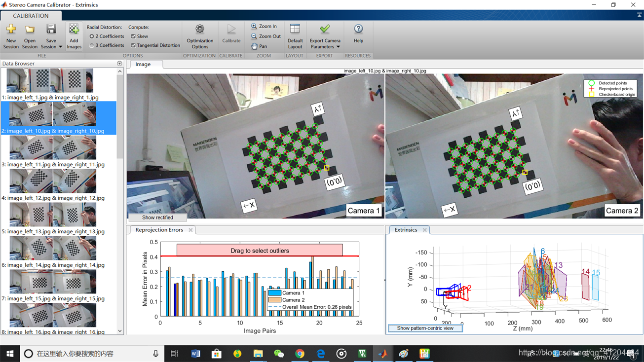The width and height of the screenshot is (644, 362).
Task: Select the Image tab
Action: [x=143, y=64]
